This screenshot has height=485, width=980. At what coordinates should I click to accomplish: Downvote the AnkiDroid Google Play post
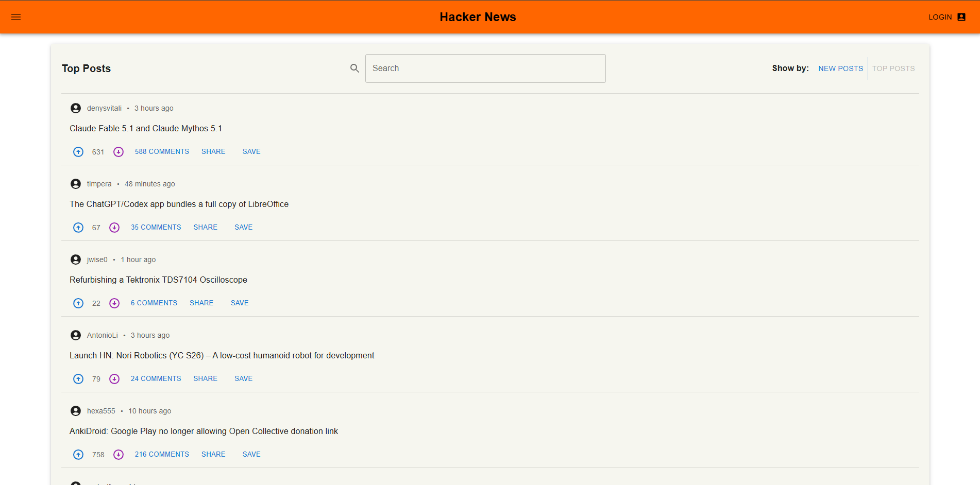pos(119,455)
